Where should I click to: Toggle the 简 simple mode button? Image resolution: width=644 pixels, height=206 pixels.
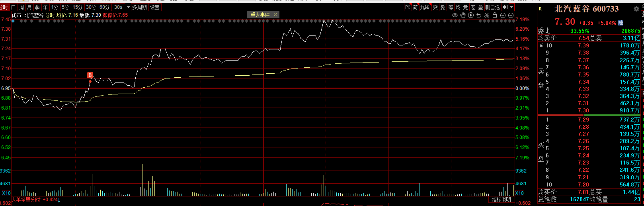click(416, 7)
